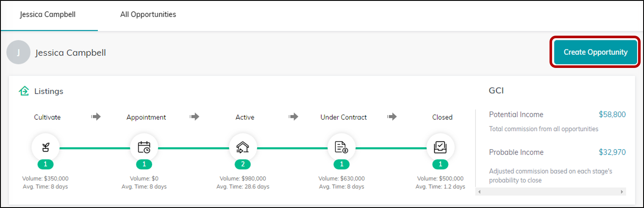This screenshot has width=644, height=208.
Task: Click the GCI panel scrollbar left arrow
Action: pyautogui.click(x=479, y=192)
